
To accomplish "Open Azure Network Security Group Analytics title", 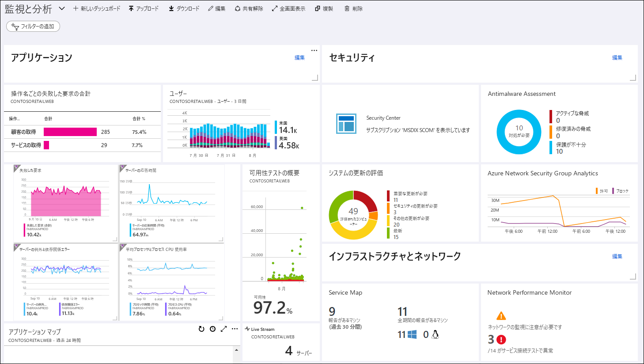I will point(542,173).
